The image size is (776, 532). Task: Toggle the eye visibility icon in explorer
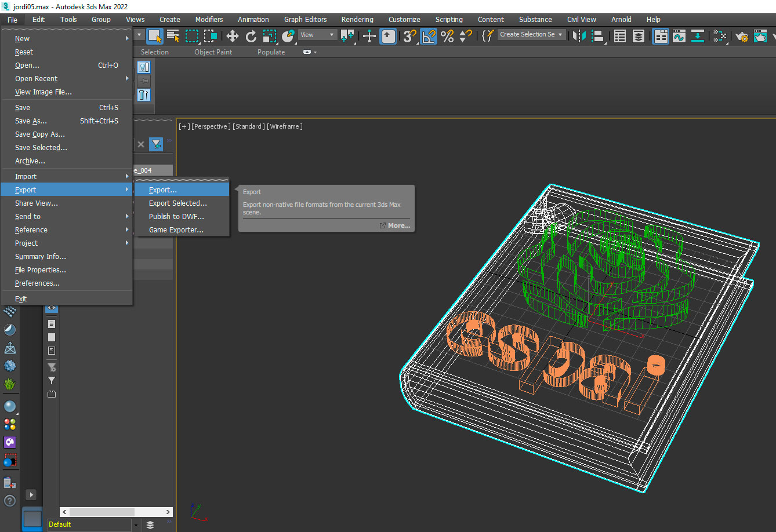tap(52, 308)
